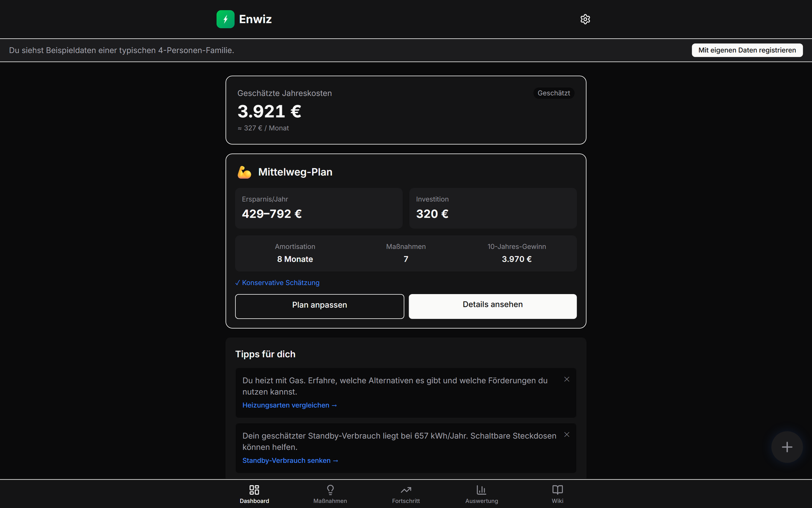Select the Investition 320 € card

pos(493,208)
